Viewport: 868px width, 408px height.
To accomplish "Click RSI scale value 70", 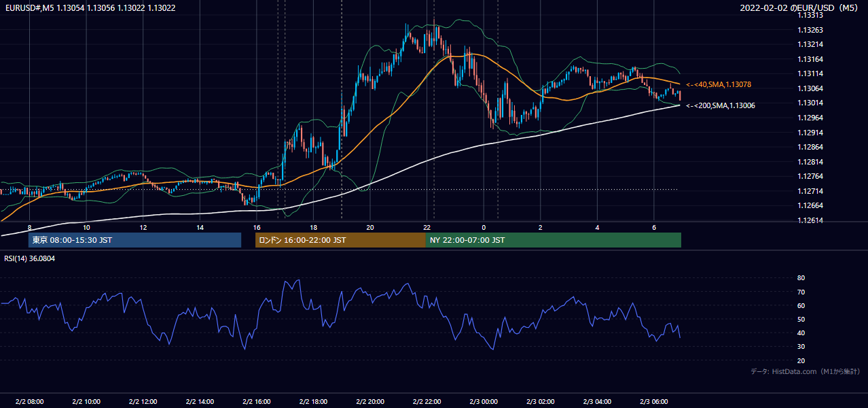I will pos(801,292).
